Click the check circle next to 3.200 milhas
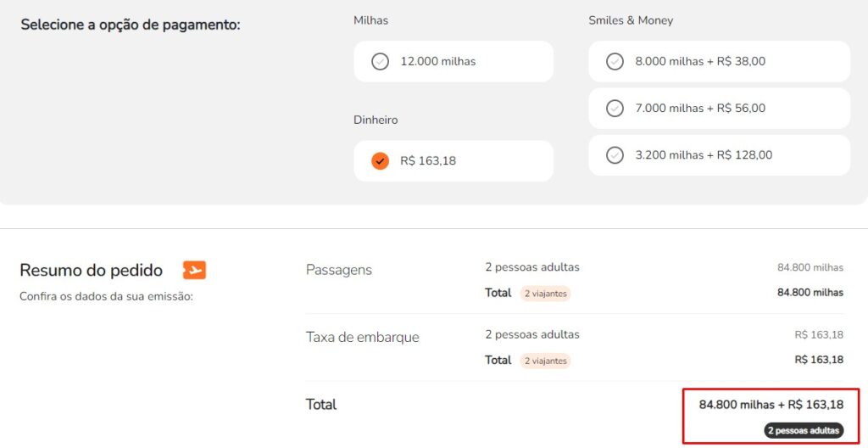 click(615, 155)
